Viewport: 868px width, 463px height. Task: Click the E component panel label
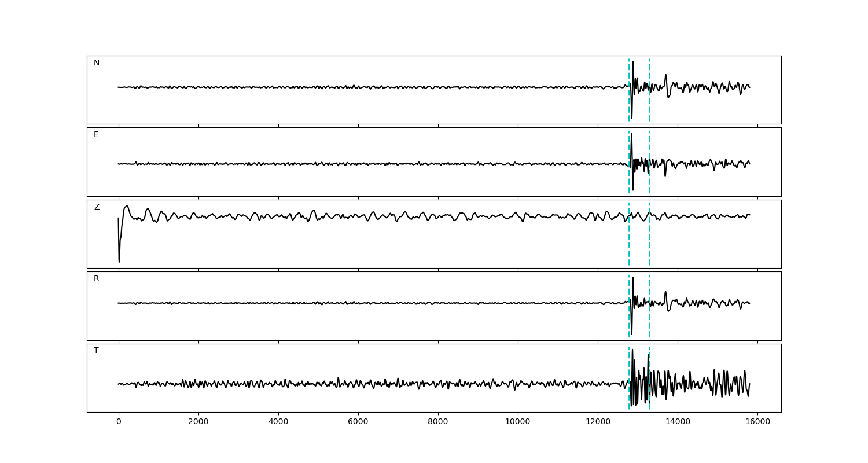coord(96,135)
